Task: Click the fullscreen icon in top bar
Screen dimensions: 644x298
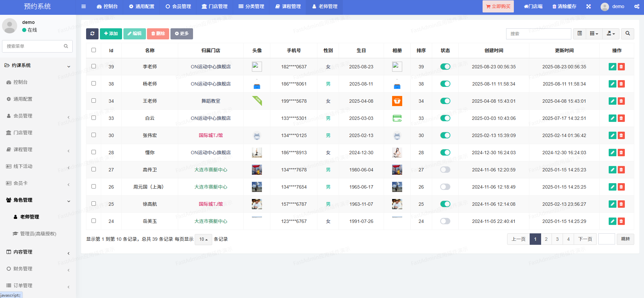Action: click(x=589, y=6)
